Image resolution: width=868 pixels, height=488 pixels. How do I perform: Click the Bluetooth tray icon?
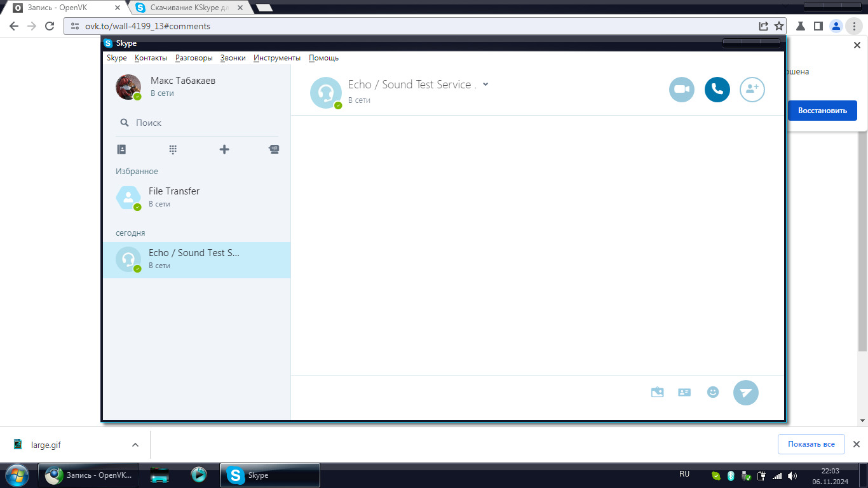tap(731, 475)
